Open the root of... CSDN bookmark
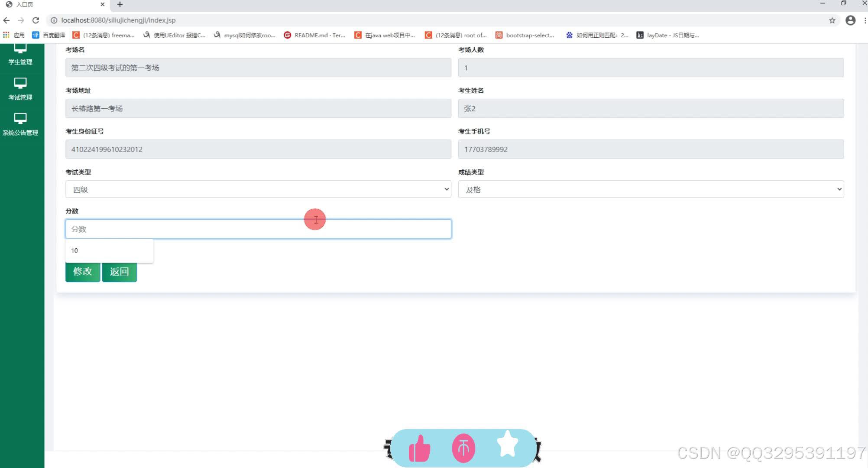 456,35
